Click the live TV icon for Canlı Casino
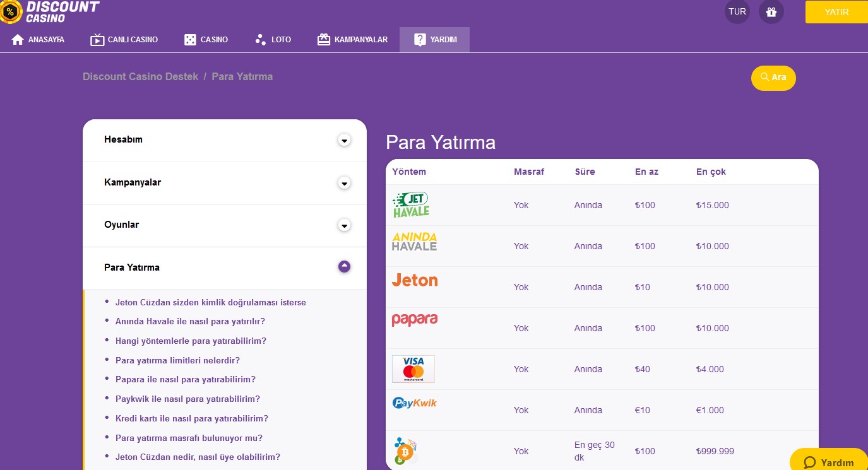868x470 pixels. 97,40
